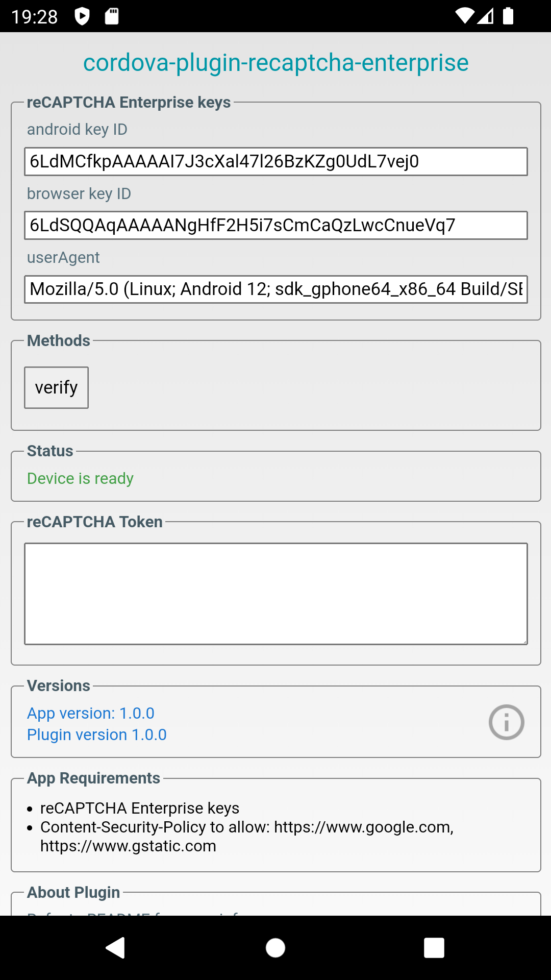
Task: Tap the shield play icon in status bar
Action: click(x=82, y=16)
